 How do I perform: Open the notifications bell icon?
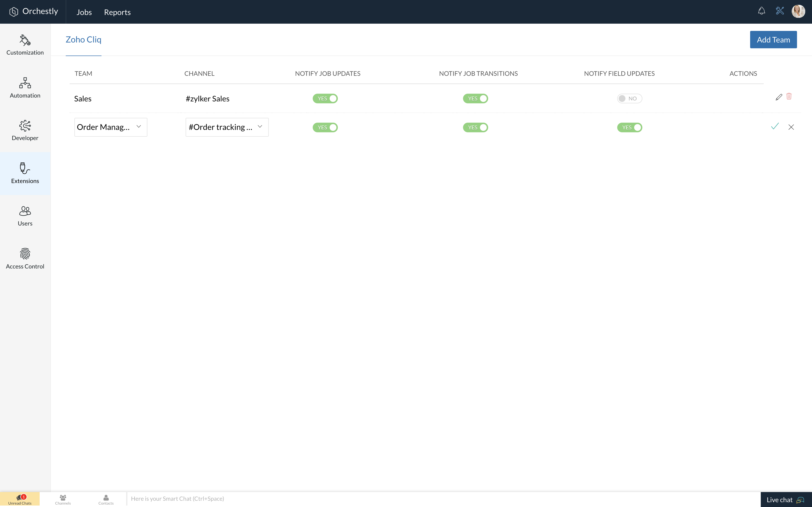click(761, 11)
